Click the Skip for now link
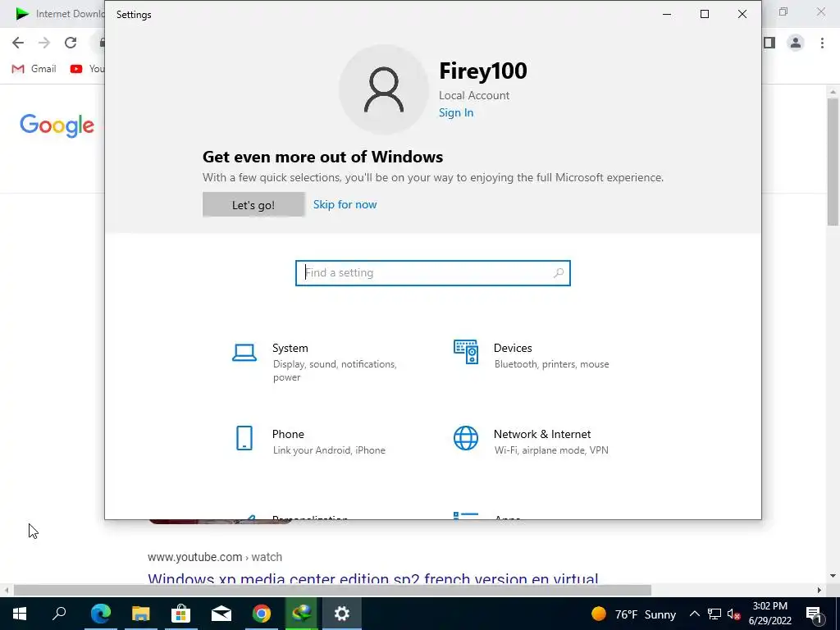Viewport: 840px width, 630px height. [345, 204]
